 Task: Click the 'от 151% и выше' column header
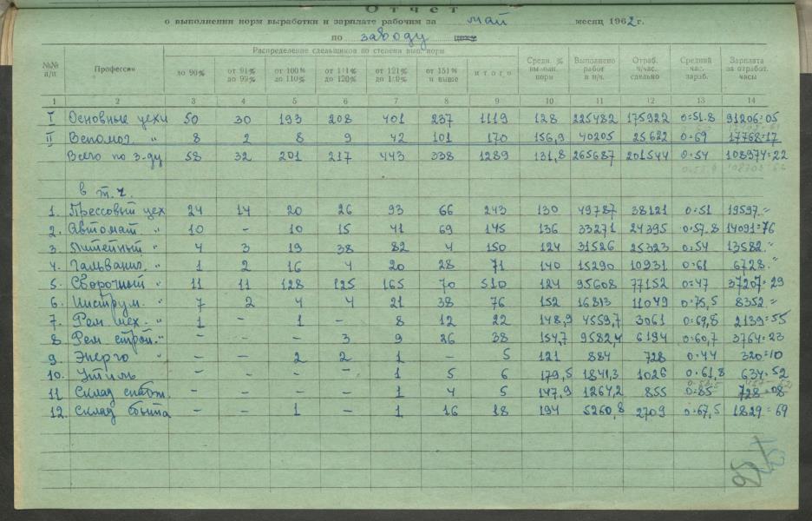tap(442, 73)
